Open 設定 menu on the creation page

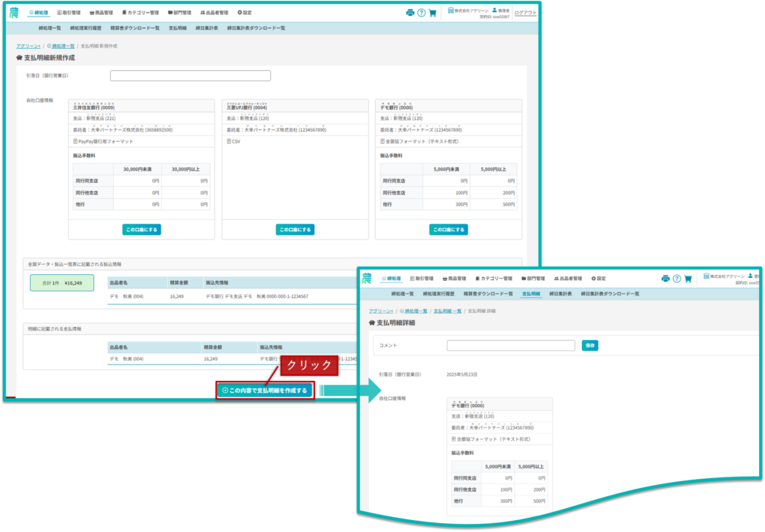[x=244, y=13]
